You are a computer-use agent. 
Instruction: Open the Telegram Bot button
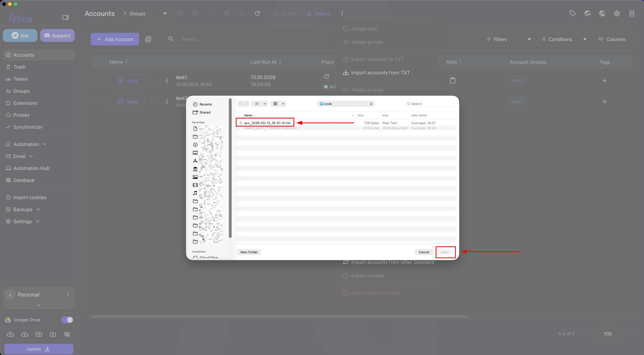tap(20, 36)
